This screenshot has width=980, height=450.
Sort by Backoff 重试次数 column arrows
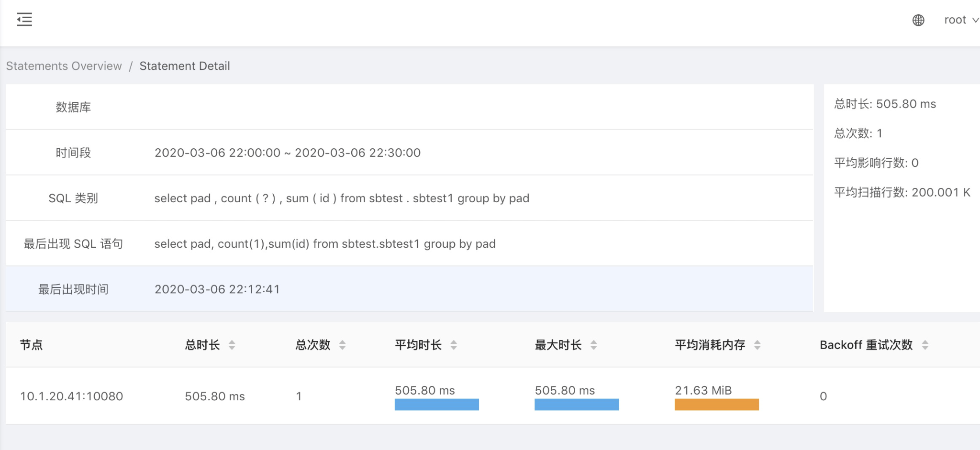tap(925, 345)
